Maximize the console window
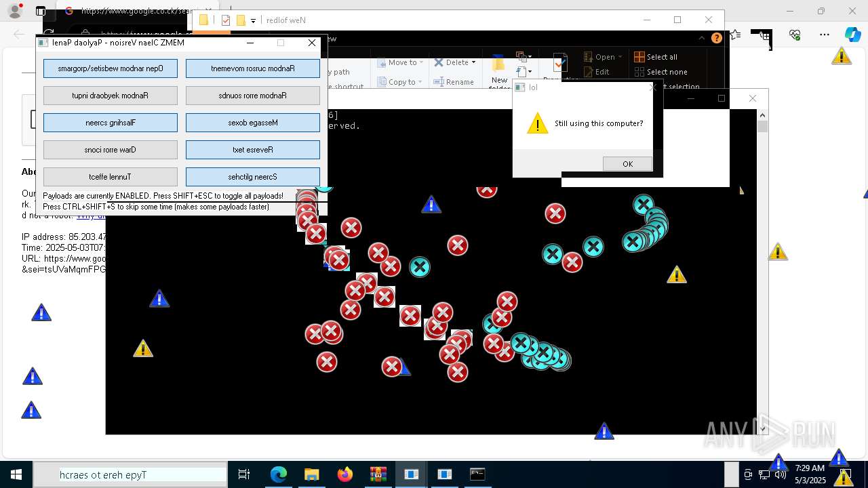The image size is (868, 488). click(x=722, y=98)
